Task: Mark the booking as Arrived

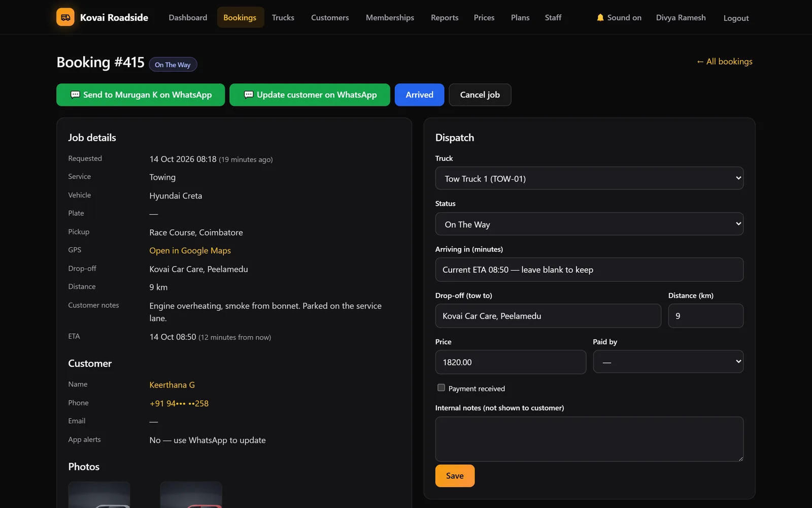Action: coord(420,95)
